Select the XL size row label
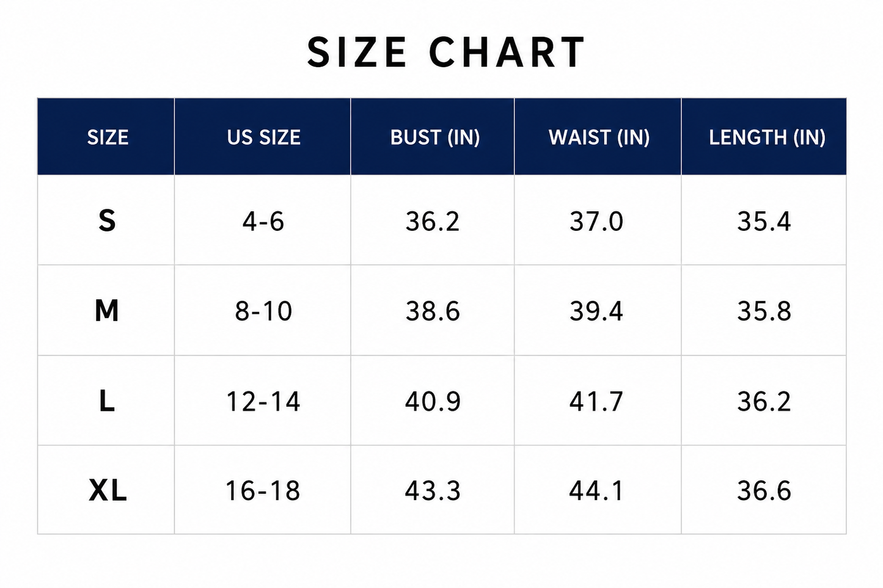883x588 pixels. (108, 490)
